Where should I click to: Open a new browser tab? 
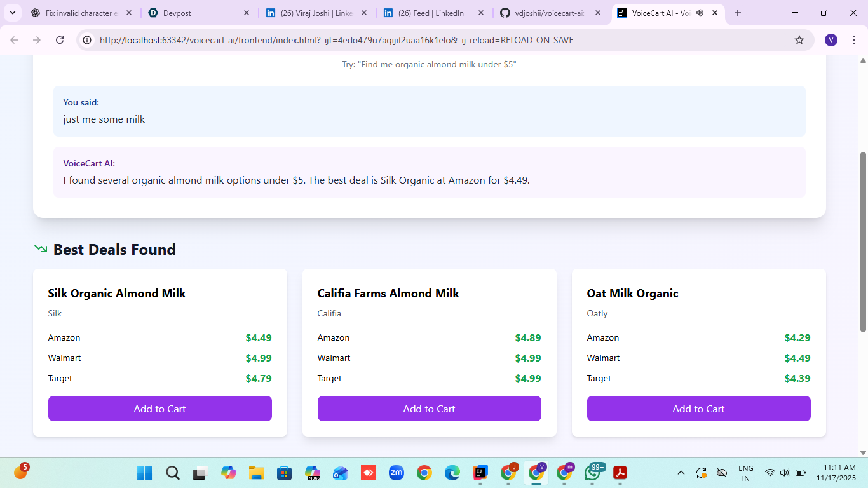(x=738, y=13)
